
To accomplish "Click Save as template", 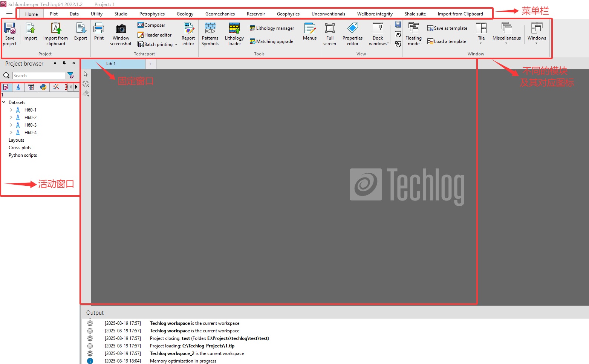I will tap(447, 28).
